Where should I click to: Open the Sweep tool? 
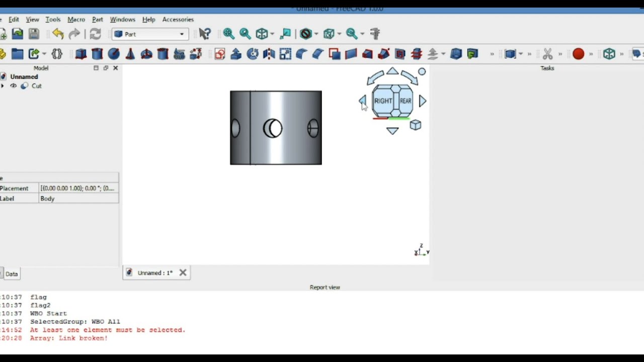point(384,54)
